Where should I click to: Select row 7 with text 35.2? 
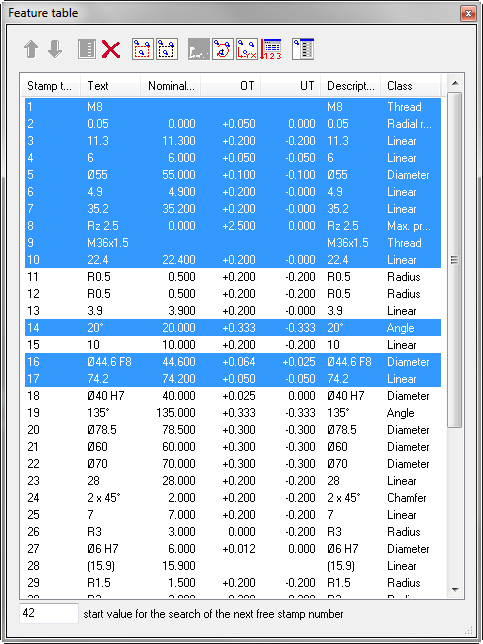[x=233, y=209]
